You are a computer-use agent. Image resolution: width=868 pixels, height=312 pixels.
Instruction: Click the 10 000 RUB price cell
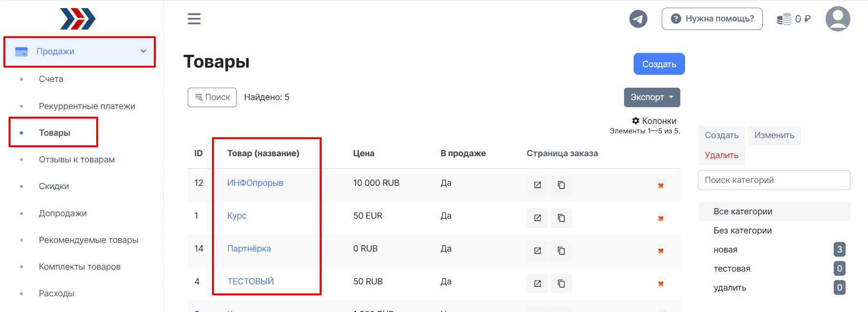[376, 183]
